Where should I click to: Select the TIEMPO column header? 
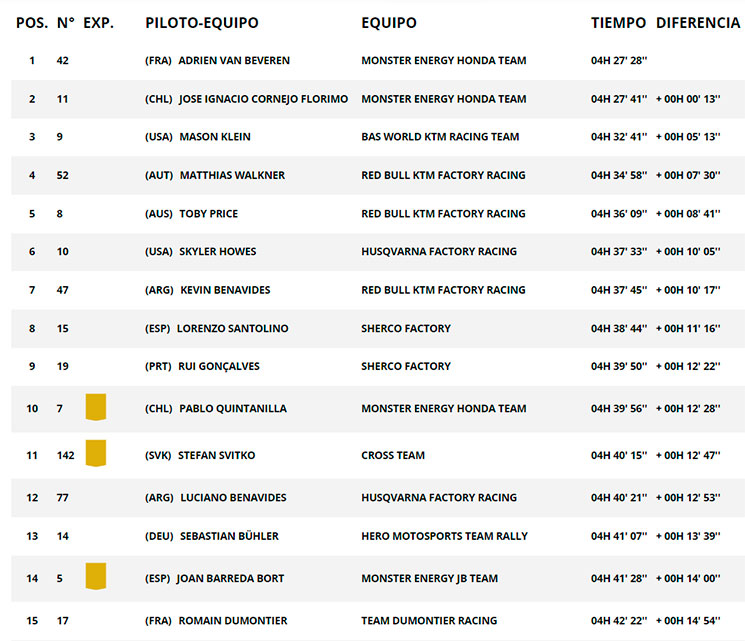click(x=618, y=23)
